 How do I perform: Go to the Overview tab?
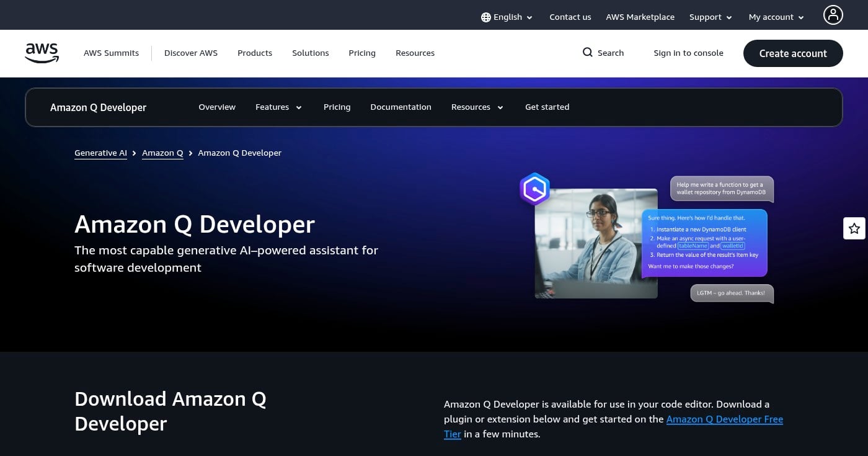217,107
